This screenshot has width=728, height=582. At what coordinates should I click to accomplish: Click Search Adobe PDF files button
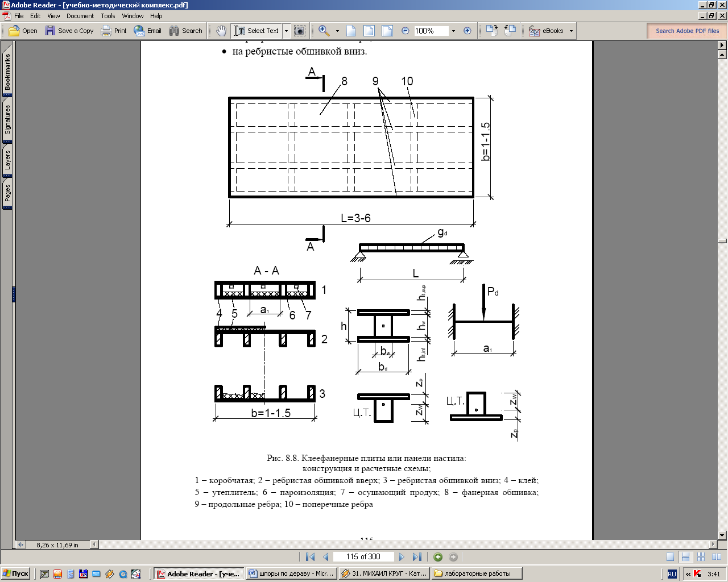point(687,31)
